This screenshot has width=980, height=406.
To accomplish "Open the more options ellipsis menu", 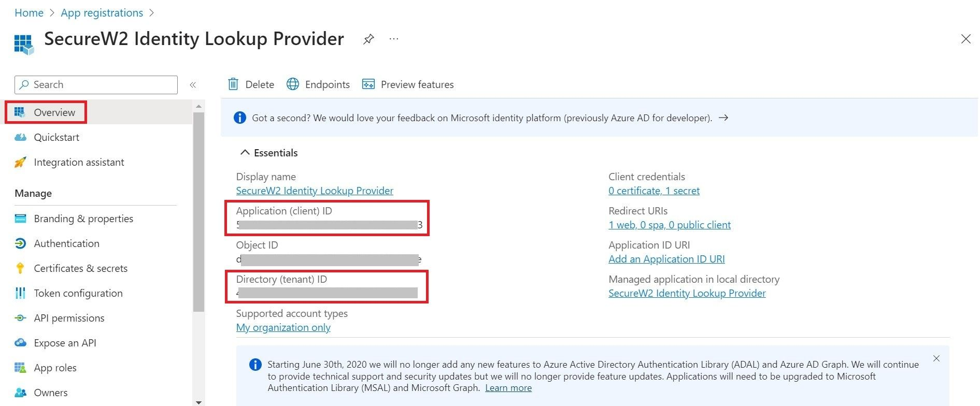I will point(394,39).
